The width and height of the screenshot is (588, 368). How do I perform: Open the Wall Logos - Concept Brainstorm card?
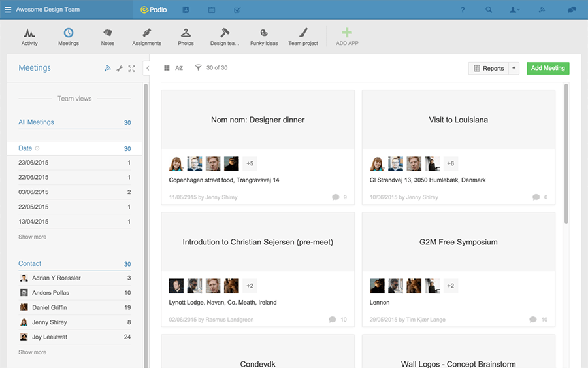pos(458,352)
